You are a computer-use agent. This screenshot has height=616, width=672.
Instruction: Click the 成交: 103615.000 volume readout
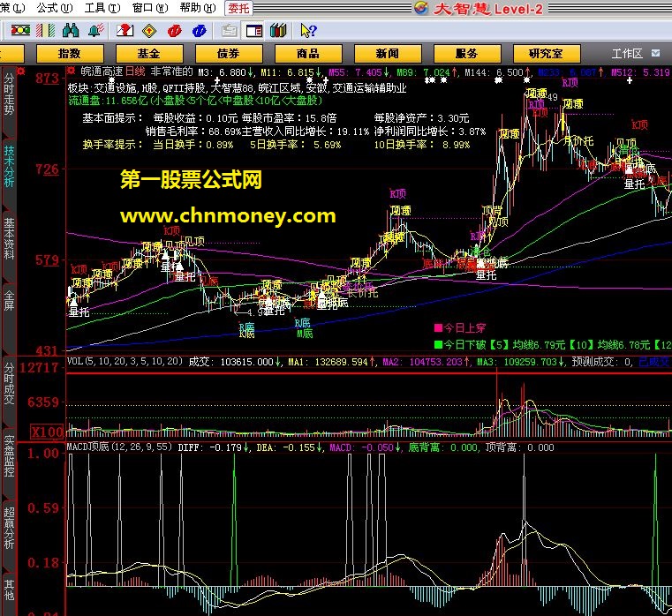click(x=234, y=362)
